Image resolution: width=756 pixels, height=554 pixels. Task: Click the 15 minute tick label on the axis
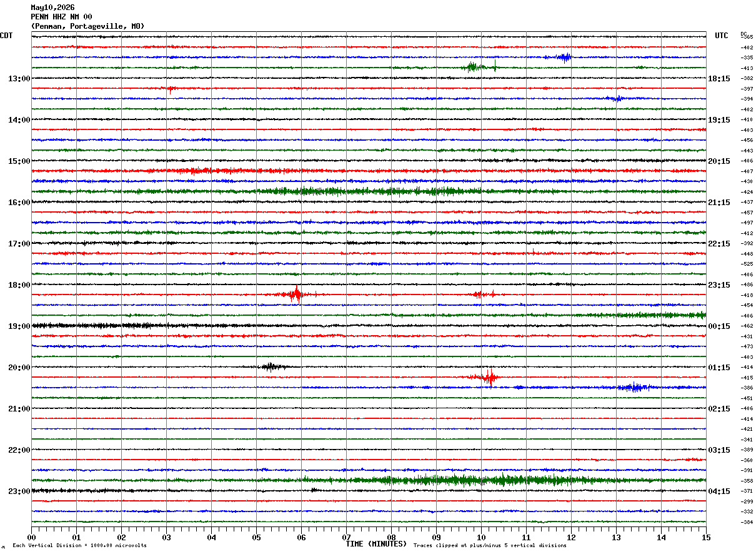pyautogui.click(x=706, y=537)
